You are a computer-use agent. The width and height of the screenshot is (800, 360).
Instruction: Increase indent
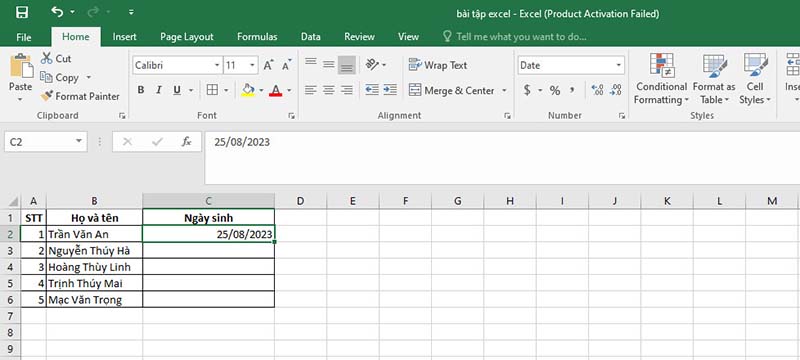tap(390, 90)
